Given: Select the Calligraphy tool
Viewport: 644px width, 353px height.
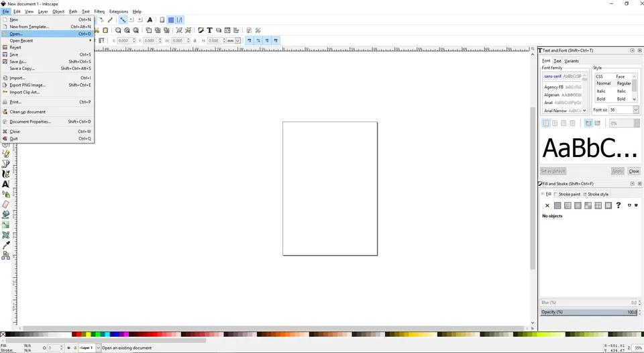Looking at the screenshot, I should (6, 174).
